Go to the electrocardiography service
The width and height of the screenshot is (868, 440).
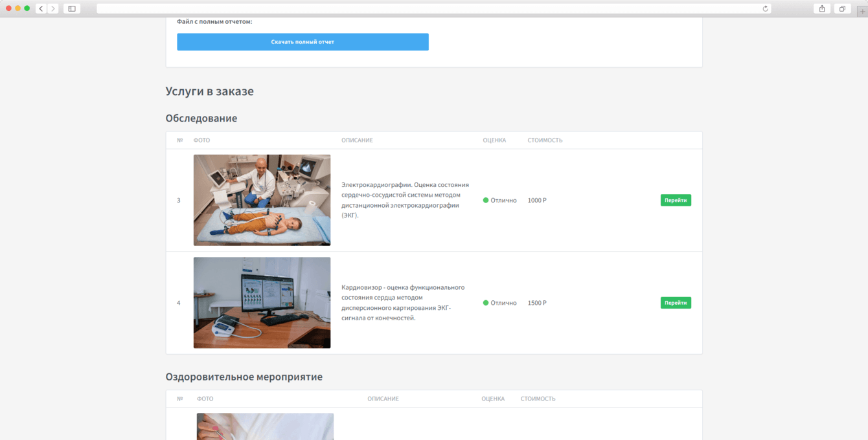click(676, 201)
